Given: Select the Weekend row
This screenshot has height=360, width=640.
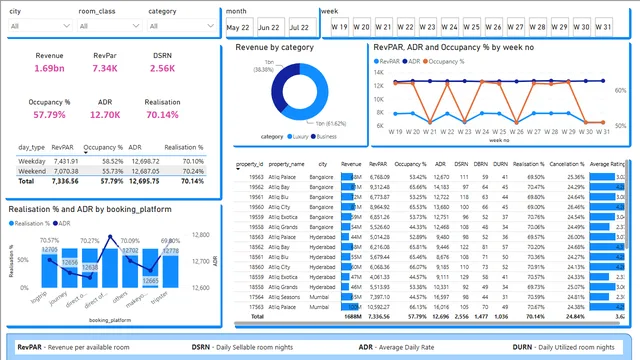Looking at the screenshot, I should (x=111, y=171).
